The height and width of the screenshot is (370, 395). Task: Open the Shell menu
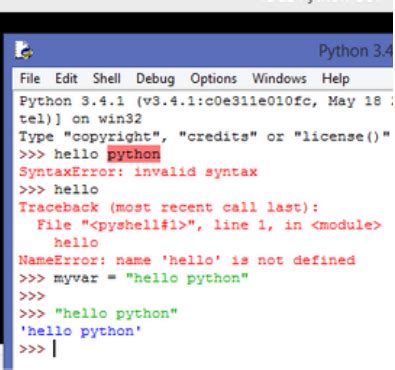(x=107, y=79)
